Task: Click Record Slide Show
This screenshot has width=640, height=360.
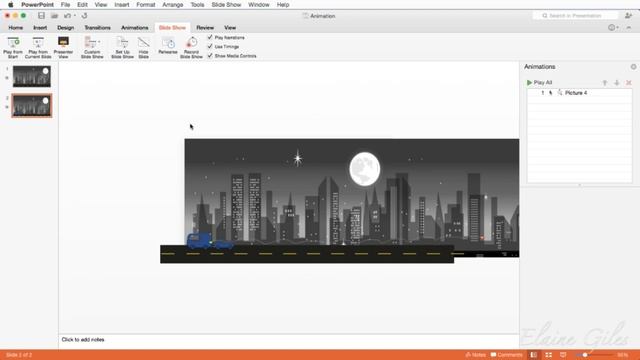Action: pos(191,47)
